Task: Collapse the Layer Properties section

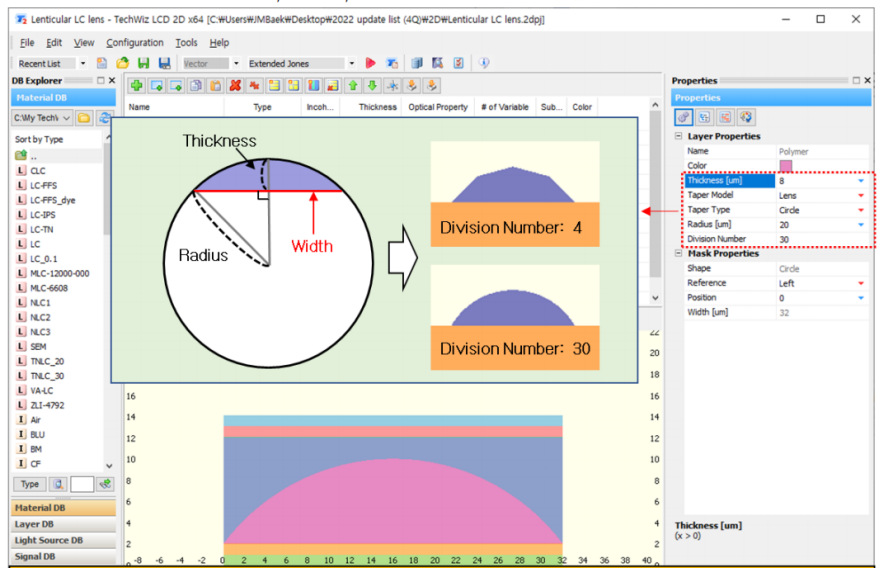Action: pyautogui.click(x=678, y=136)
